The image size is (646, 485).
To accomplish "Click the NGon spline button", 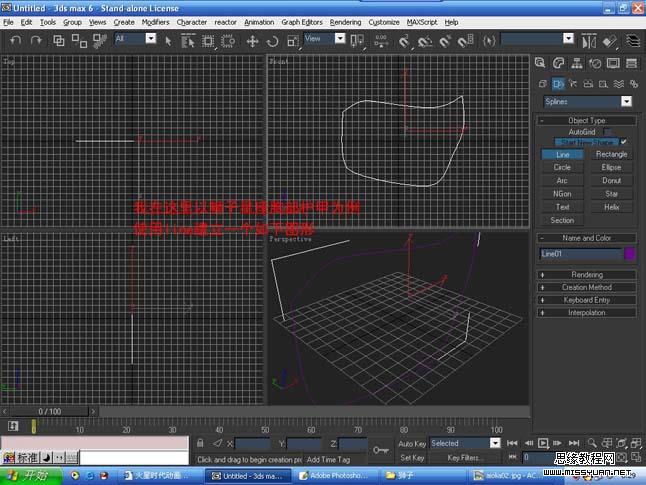I will (x=562, y=194).
